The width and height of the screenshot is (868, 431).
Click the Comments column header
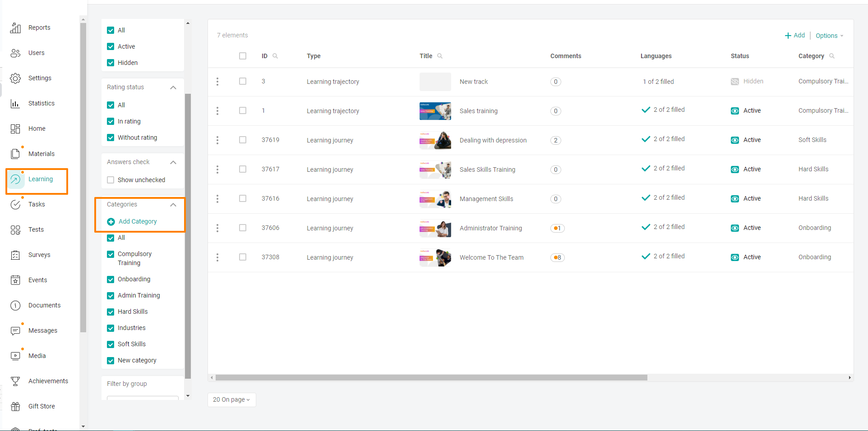coord(566,56)
